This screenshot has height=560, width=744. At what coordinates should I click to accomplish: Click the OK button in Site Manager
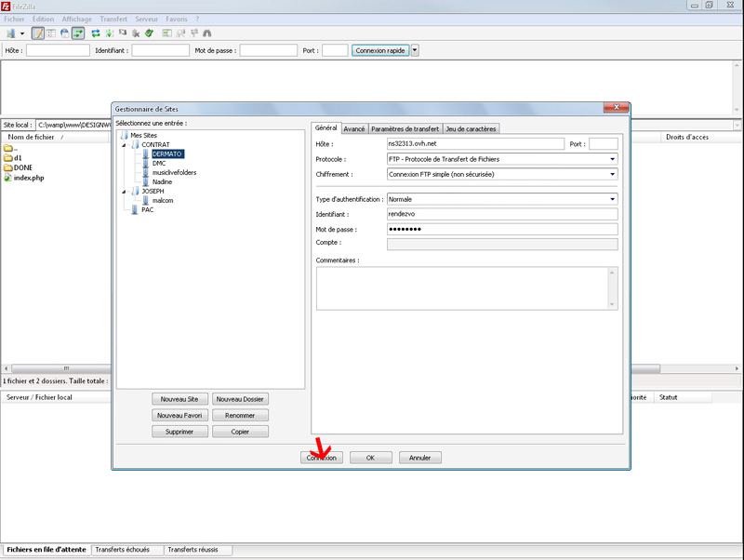coord(370,458)
